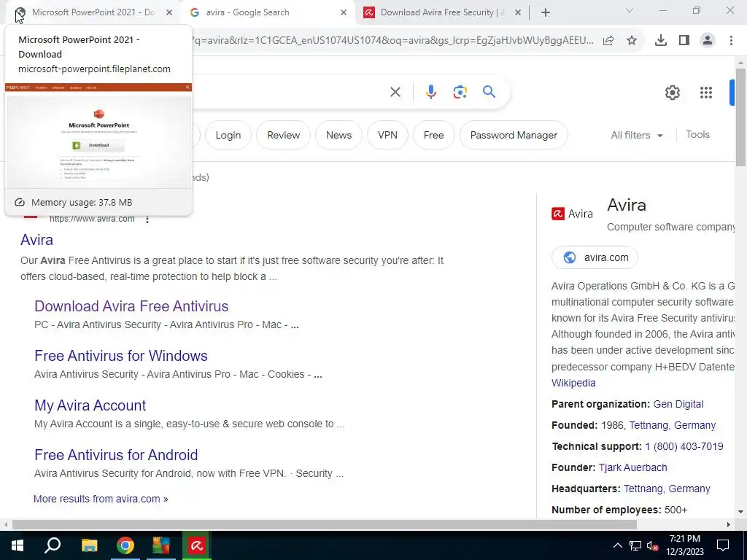Click the horizontal scrollbar right arrow
The width and height of the screenshot is (747, 560).
point(729,525)
